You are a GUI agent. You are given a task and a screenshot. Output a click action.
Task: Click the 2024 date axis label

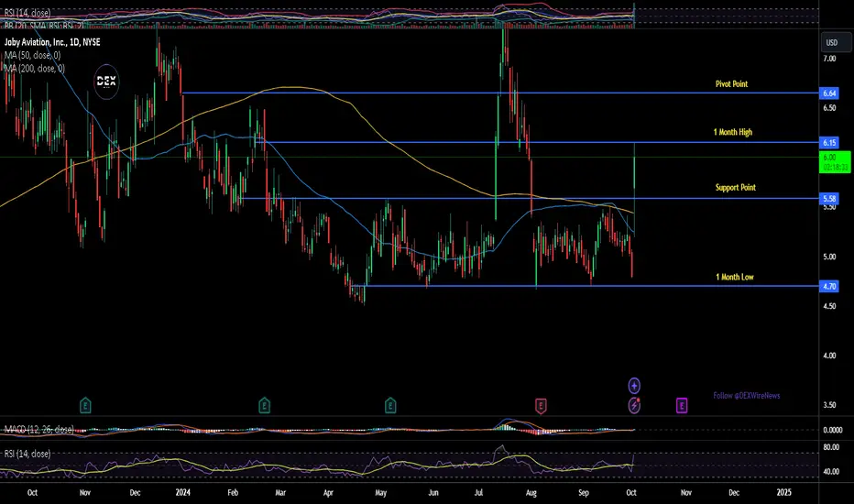[x=183, y=493]
